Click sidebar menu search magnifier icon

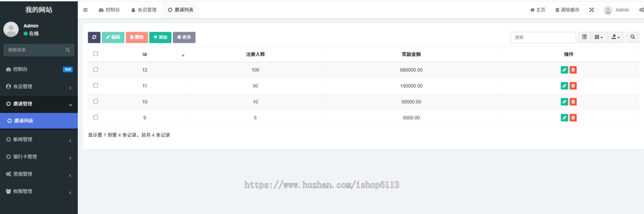(68, 50)
